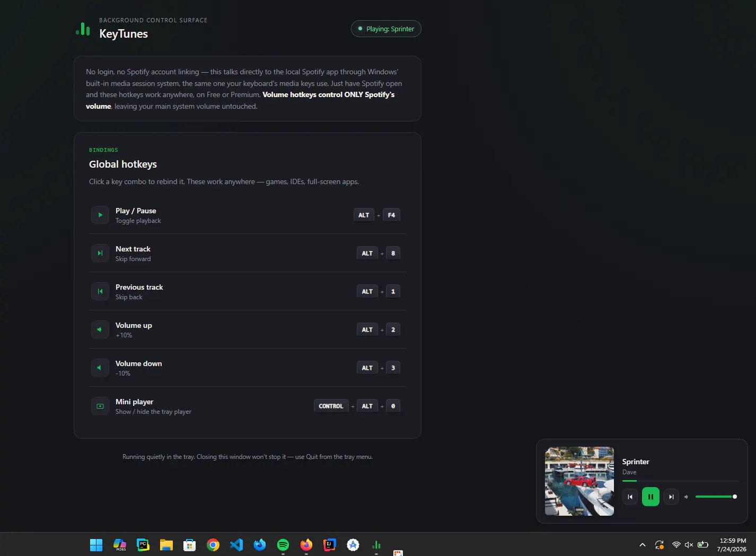
Task: Rebind the ALT + 8 Next track hotkey
Action: pyautogui.click(x=379, y=253)
